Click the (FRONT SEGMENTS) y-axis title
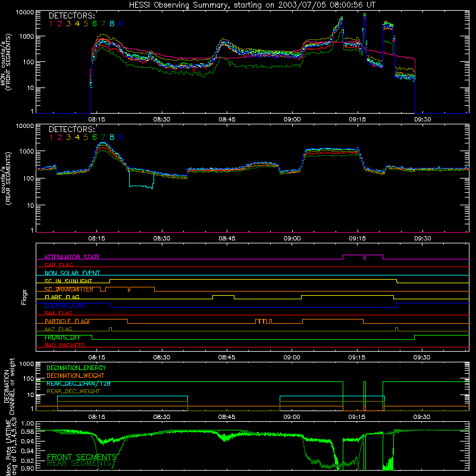 [x=8, y=62]
